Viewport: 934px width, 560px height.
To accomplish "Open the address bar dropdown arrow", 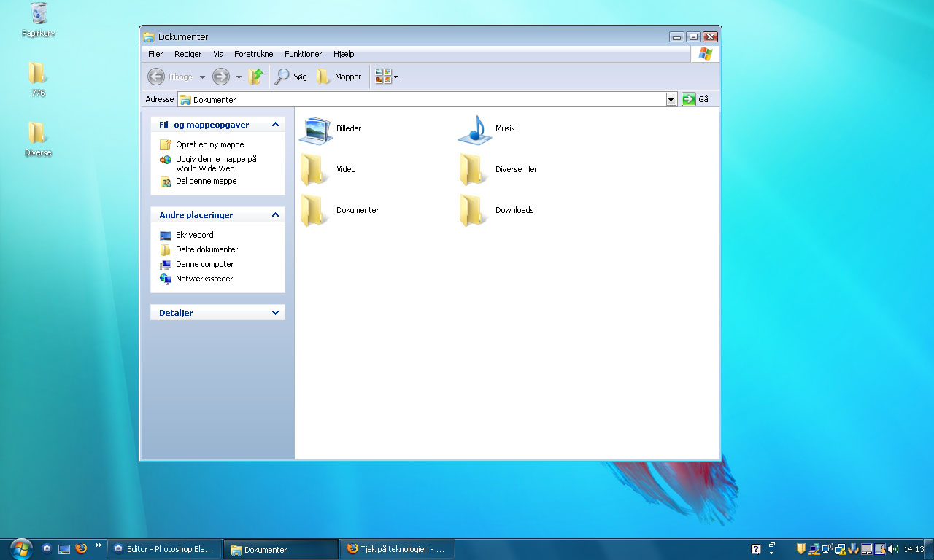I will [671, 100].
